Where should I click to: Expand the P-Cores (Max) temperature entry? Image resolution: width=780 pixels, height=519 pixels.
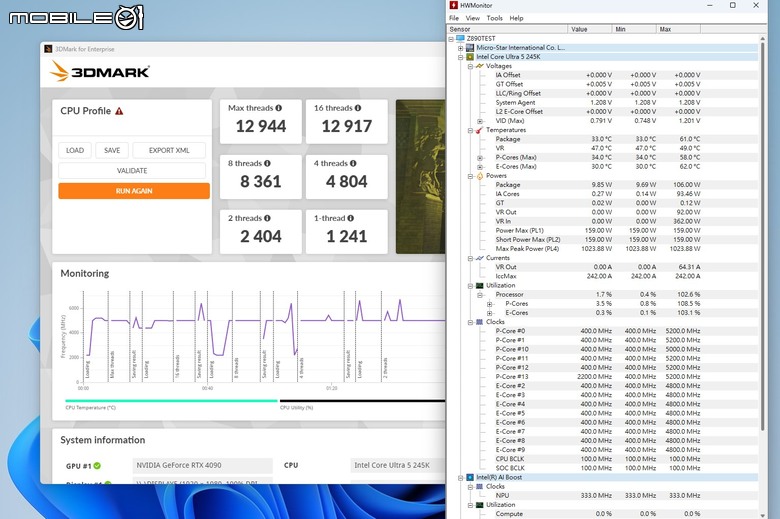coord(480,157)
